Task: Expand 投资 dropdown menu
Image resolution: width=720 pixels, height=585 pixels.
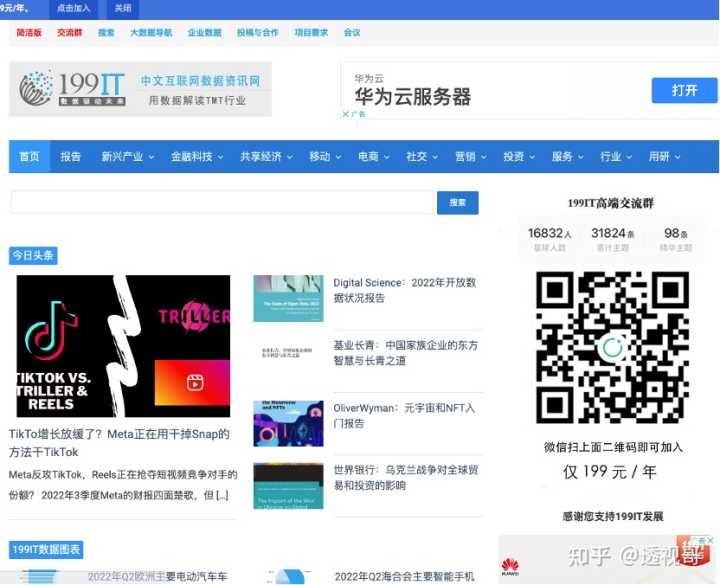Action: coord(519,157)
